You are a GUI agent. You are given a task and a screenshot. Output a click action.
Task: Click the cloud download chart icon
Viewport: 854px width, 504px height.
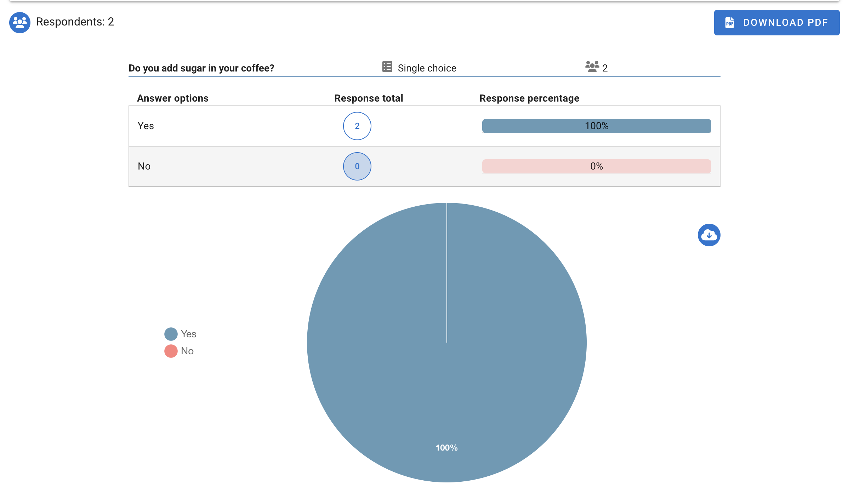click(709, 235)
